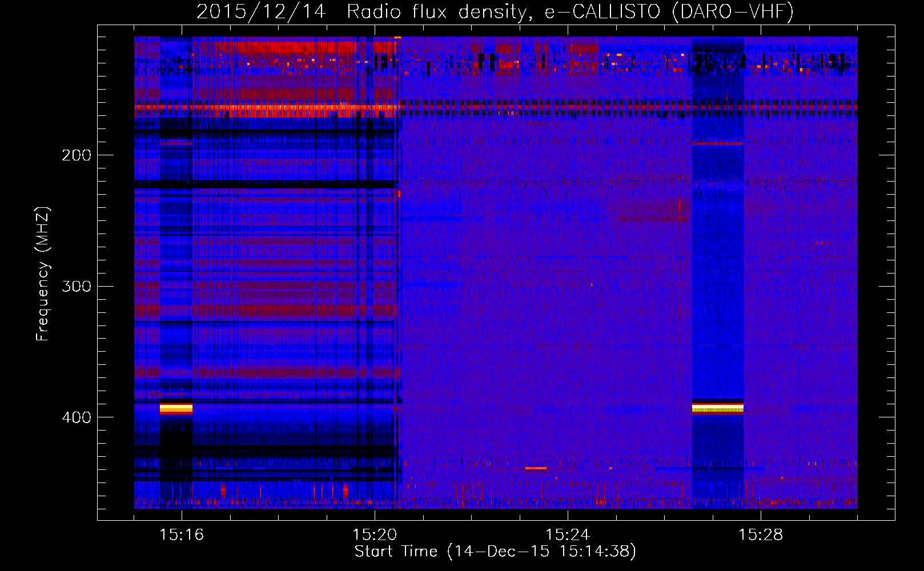Click the 'Start Time (14-Dec-15 15:14:38)' label
924x571 pixels.
pyautogui.click(x=495, y=552)
